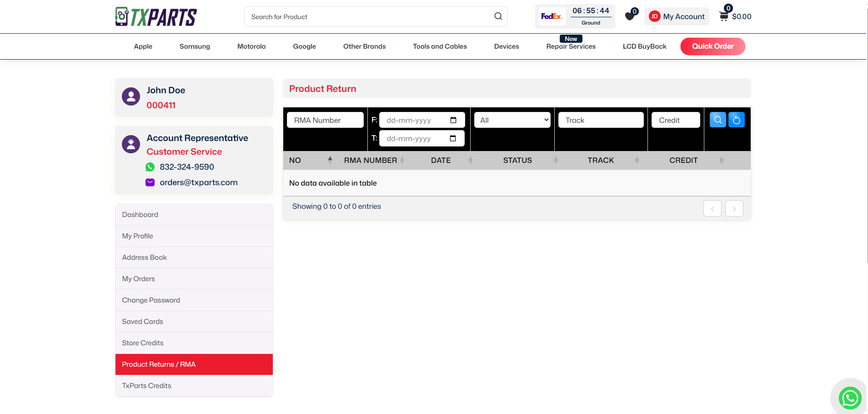Open TxParts Credits in the sidebar

194,386
